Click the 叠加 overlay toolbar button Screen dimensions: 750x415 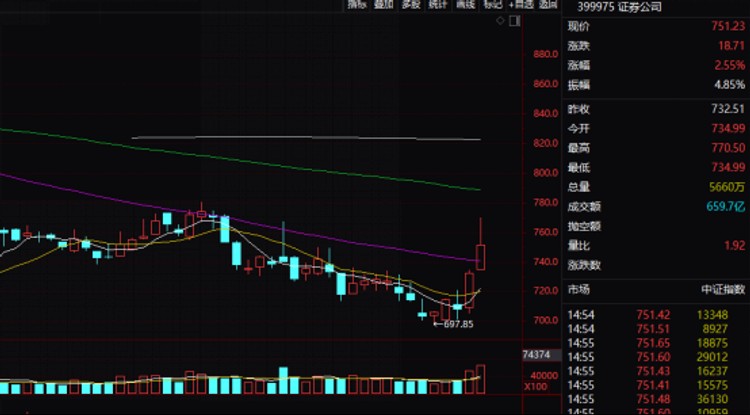point(384,4)
